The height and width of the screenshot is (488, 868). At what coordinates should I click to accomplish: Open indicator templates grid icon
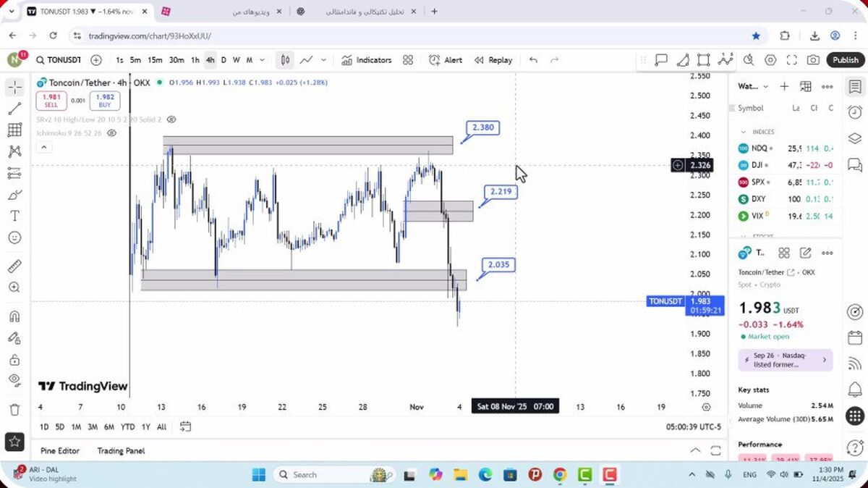coord(408,60)
